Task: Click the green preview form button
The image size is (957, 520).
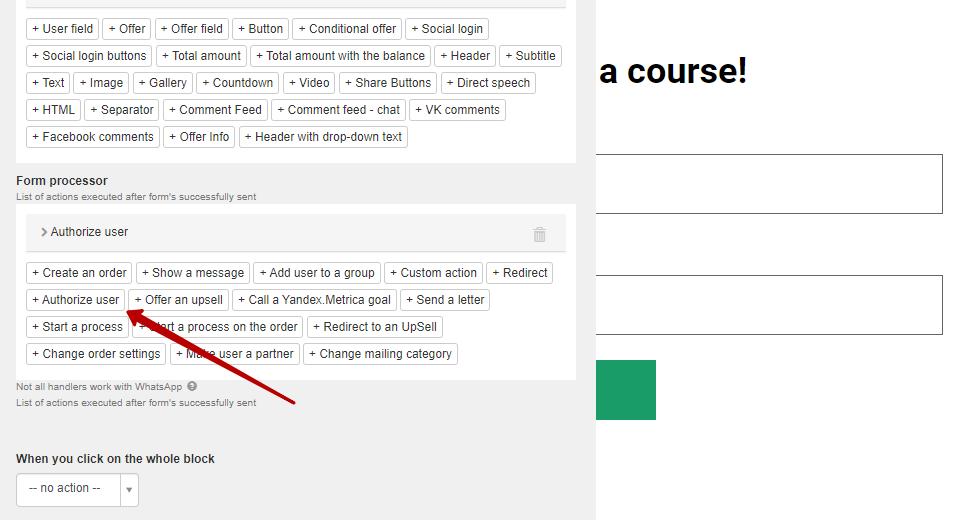Action: (x=626, y=389)
